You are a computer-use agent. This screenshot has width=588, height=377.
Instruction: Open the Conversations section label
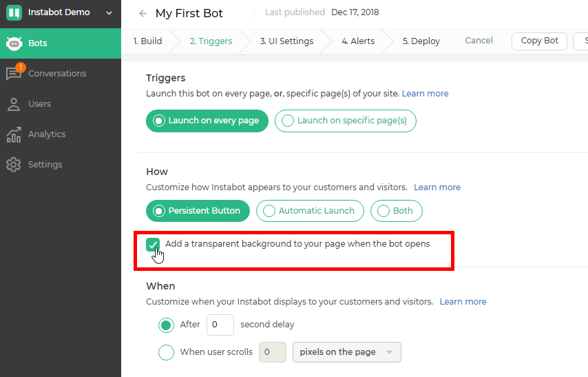(x=57, y=74)
